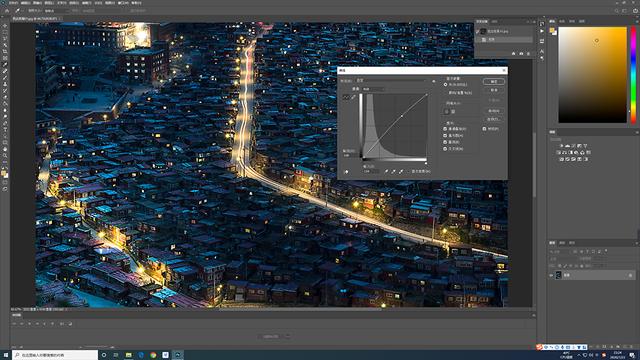Open the Channel RGB dropdown in Curves

pyautogui.click(x=373, y=89)
